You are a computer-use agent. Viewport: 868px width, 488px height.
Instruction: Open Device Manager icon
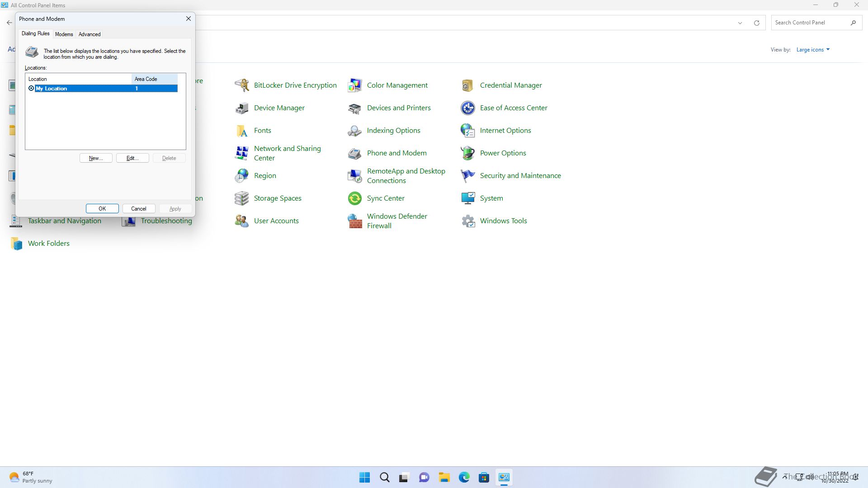(x=242, y=108)
